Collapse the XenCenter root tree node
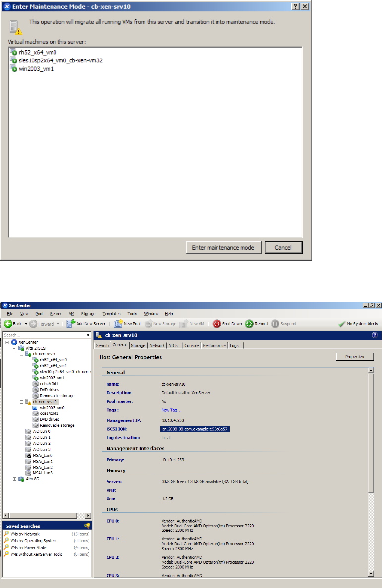This screenshot has width=382, height=588. coord(7,342)
